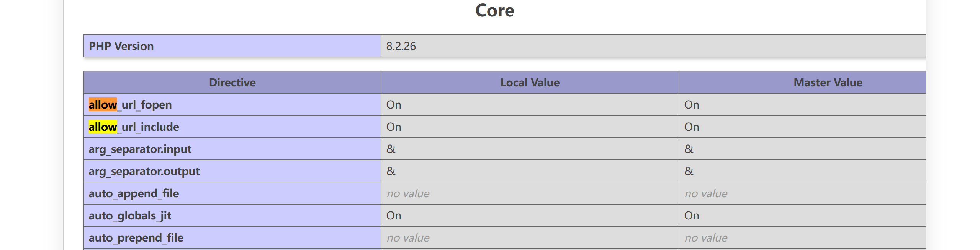980x250 pixels.
Task: Click auto_prepend_file master no value
Action: (x=706, y=238)
